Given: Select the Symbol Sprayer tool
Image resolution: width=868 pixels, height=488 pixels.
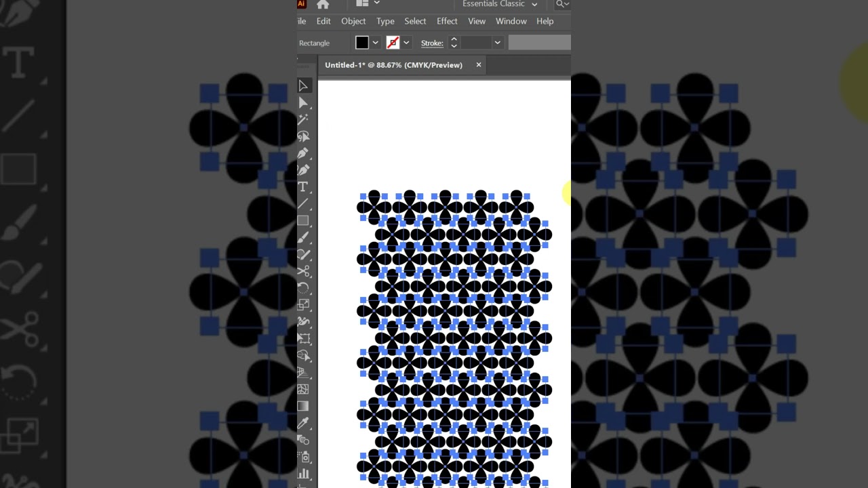Looking at the screenshot, I should pyautogui.click(x=303, y=457).
